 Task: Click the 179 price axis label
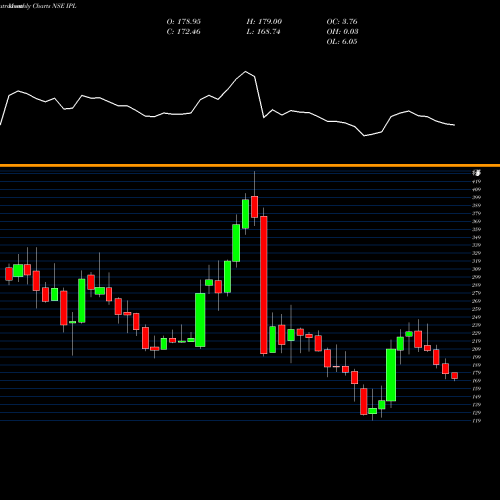[477, 373]
